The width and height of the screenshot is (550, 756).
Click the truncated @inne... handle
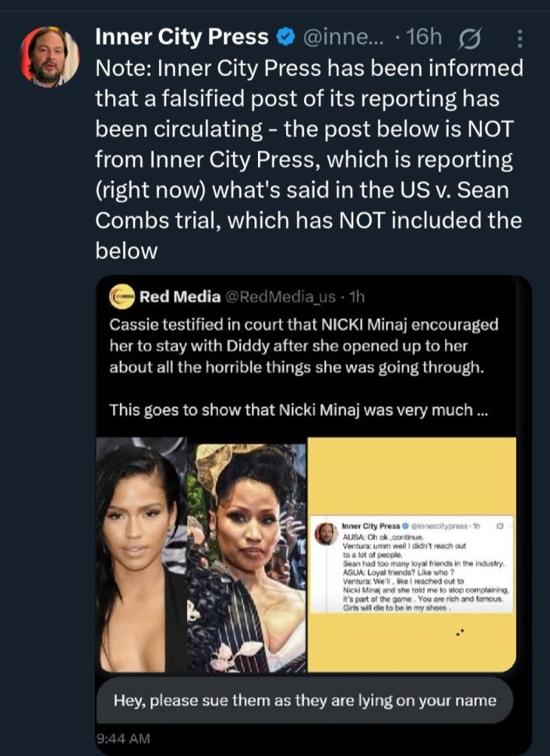click(347, 37)
